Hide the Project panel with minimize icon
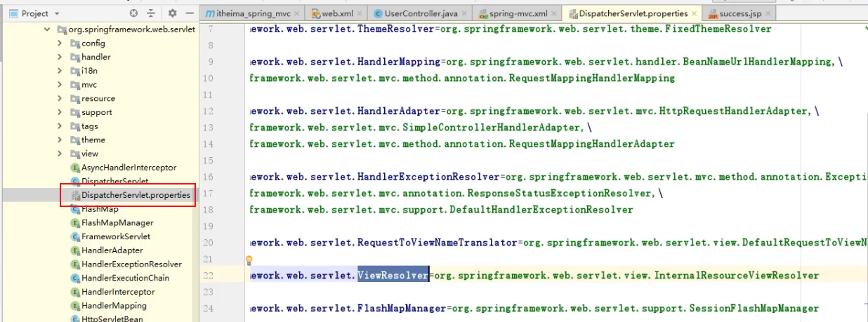868x322 pixels. (x=189, y=13)
